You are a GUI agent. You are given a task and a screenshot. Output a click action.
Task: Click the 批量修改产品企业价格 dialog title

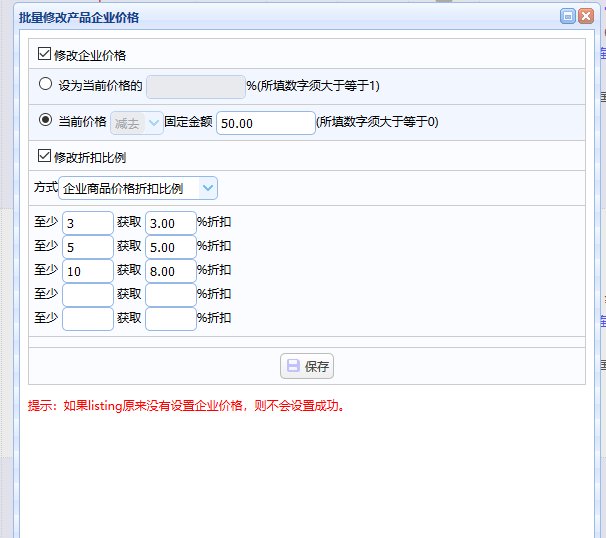tap(79, 17)
